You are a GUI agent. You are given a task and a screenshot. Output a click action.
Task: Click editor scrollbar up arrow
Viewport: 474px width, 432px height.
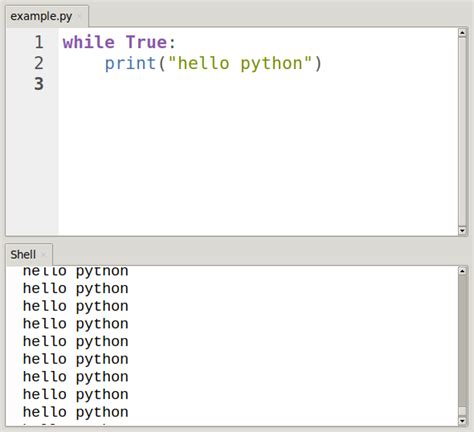click(462, 33)
